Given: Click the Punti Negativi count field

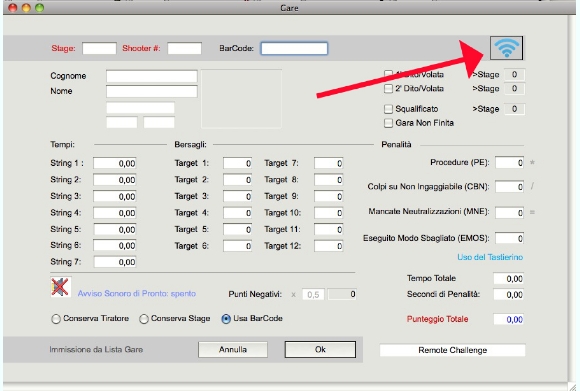Looking at the screenshot, I should pyautogui.click(x=342, y=294).
